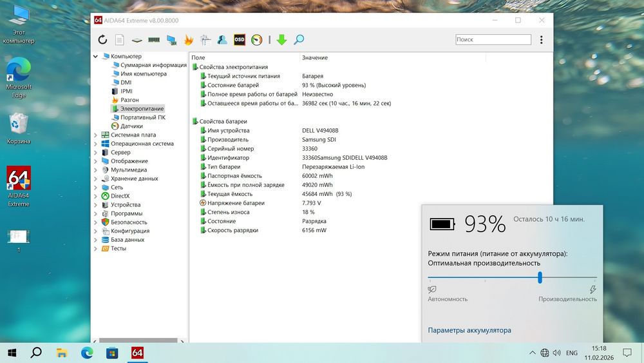Expand the DirectX node
This screenshot has height=363, width=644.
pos(96,196)
